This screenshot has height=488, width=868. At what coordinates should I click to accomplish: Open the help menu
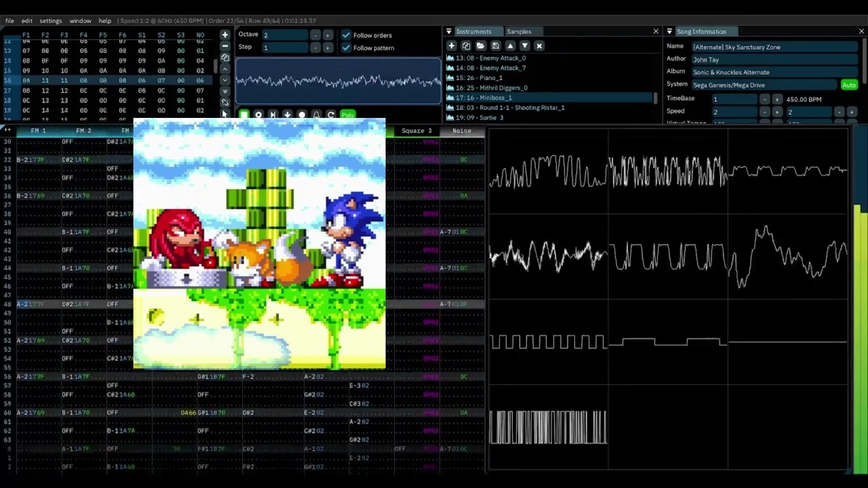(x=104, y=21)
